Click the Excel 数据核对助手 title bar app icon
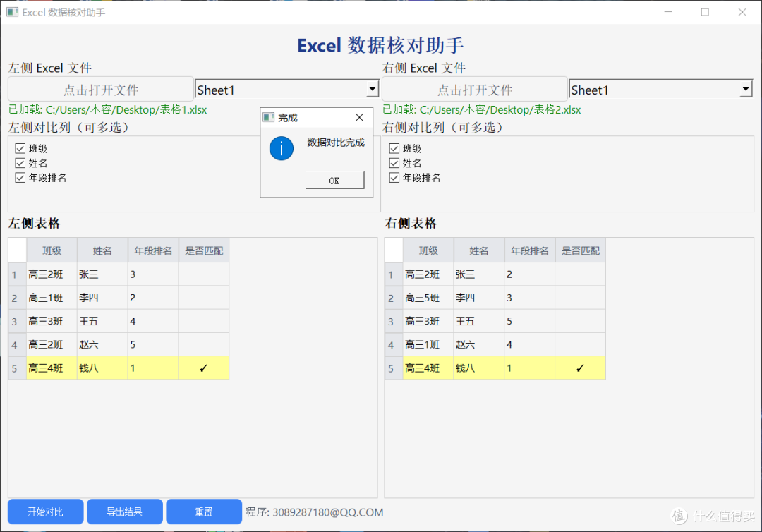 tap(12, 12)
